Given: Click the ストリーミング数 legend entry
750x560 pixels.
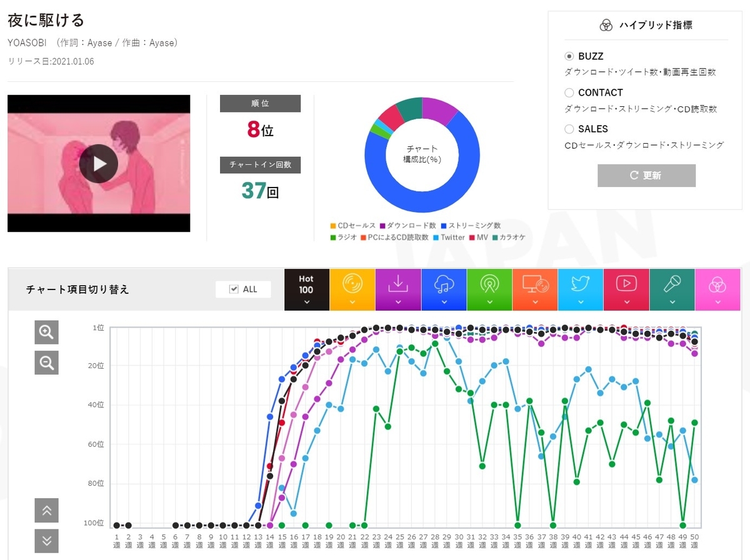Looking at the screenshot, I should coord(471,226).
